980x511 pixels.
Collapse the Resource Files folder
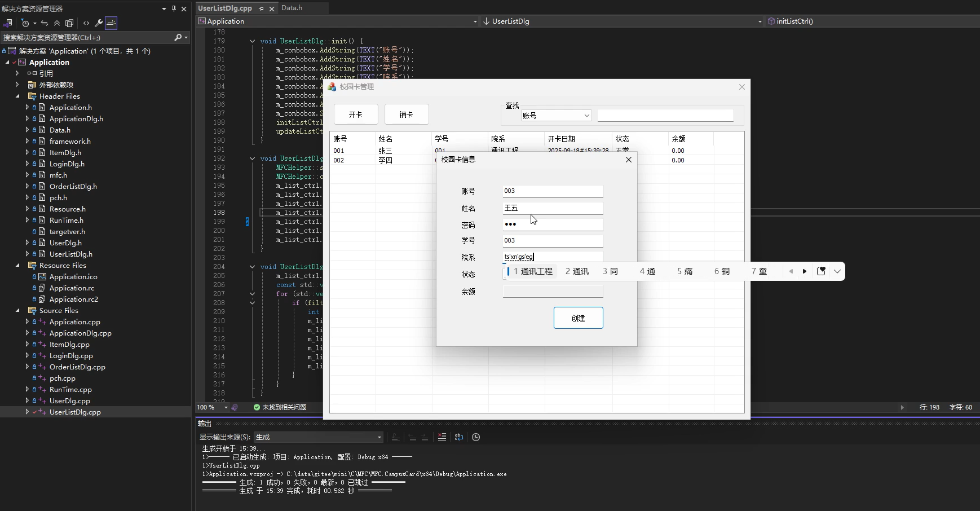[x=17, y=265]
